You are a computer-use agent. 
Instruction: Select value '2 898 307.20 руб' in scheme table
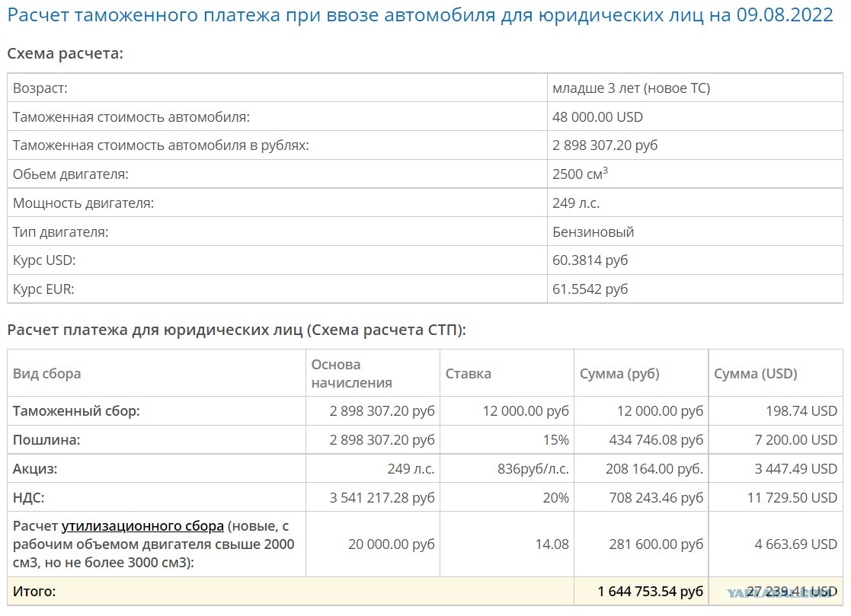[x=605, y=145]
